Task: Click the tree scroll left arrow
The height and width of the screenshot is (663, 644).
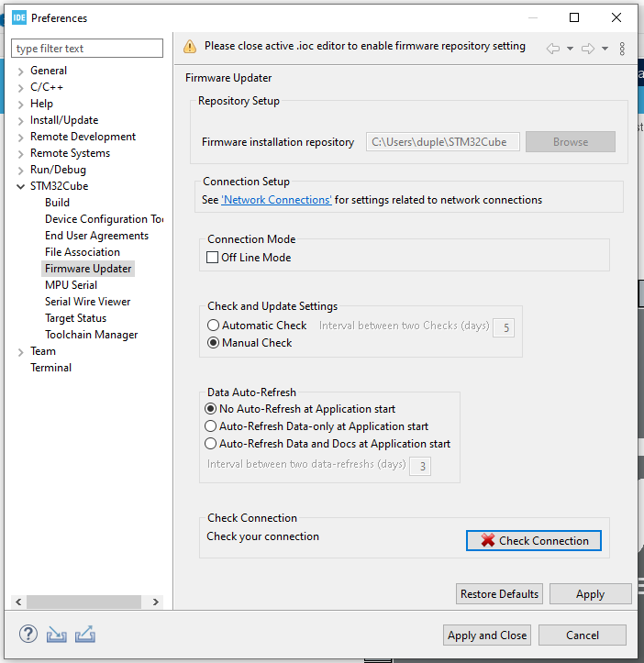Action: (x=18, y=602)
